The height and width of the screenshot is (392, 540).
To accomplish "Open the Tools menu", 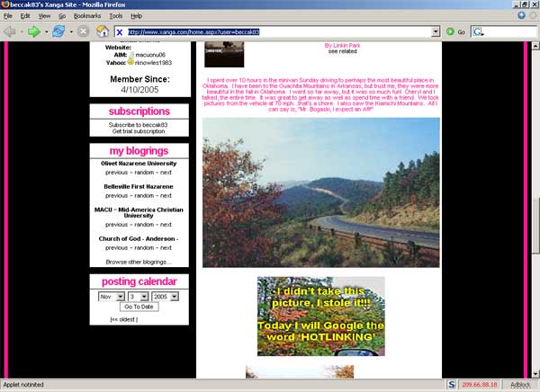I will pos(116,16).
